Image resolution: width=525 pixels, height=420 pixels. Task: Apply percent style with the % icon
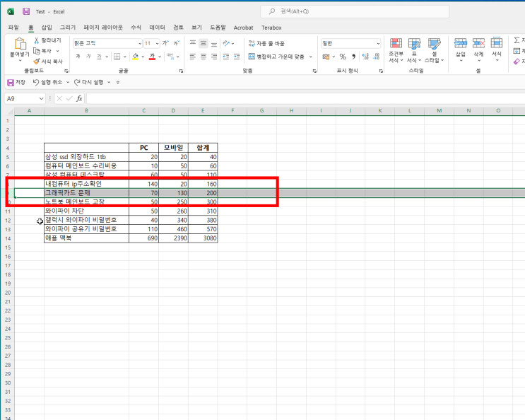tap(343, 57)
